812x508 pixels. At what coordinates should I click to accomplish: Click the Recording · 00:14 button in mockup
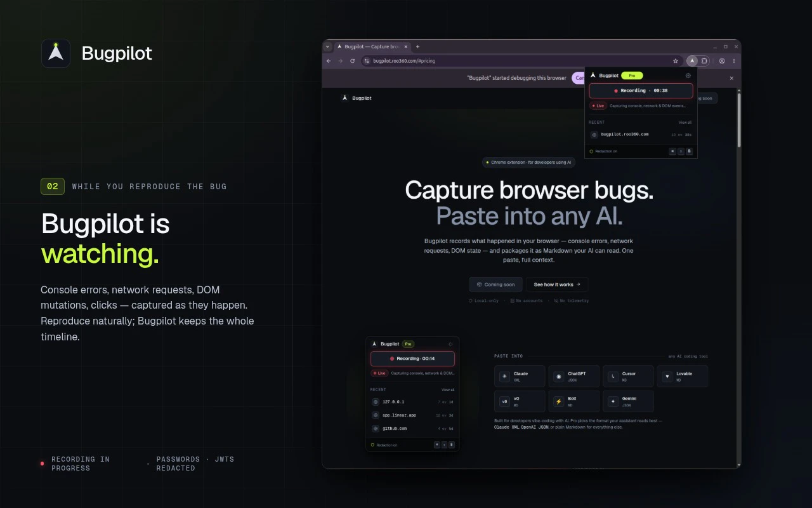(412, 359)
